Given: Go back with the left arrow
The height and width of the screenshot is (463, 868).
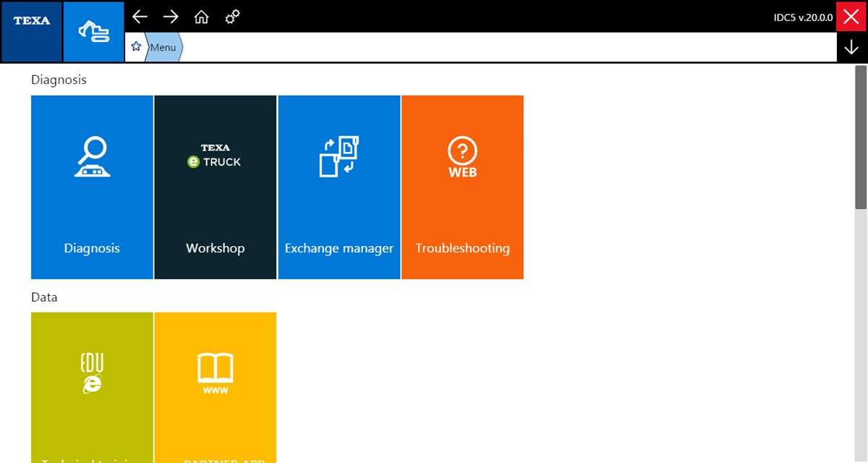Looking at the screenshot, I should [x=140, y=17].
